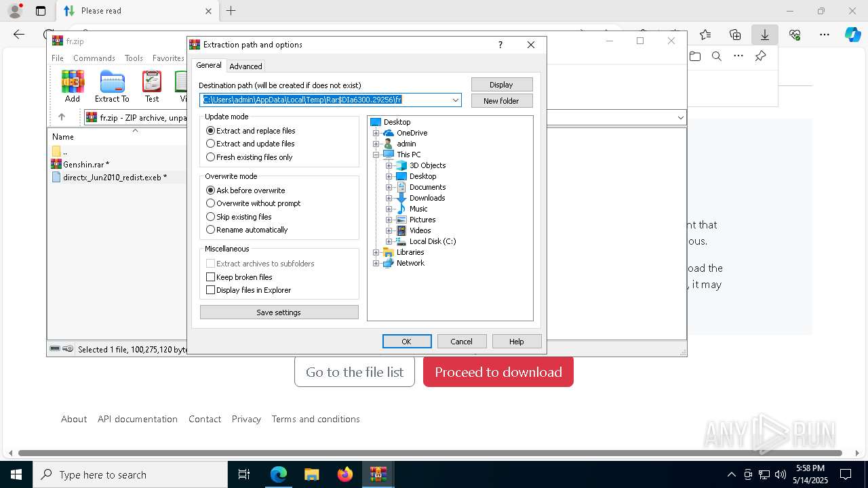This screenshot has width=868, height=488.
Task: Click New folder button
Action: 502,101
